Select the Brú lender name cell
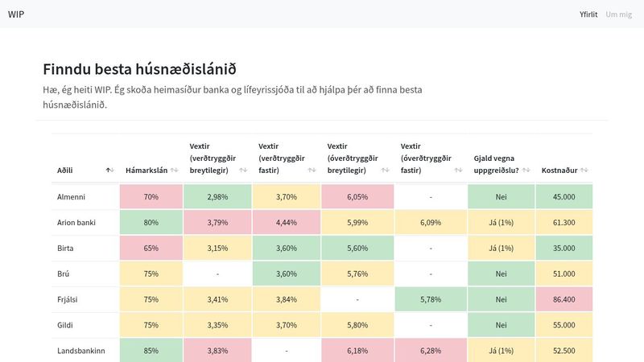Image resolution: width=644 pixels, height=362 pixels. pos(64,274)
